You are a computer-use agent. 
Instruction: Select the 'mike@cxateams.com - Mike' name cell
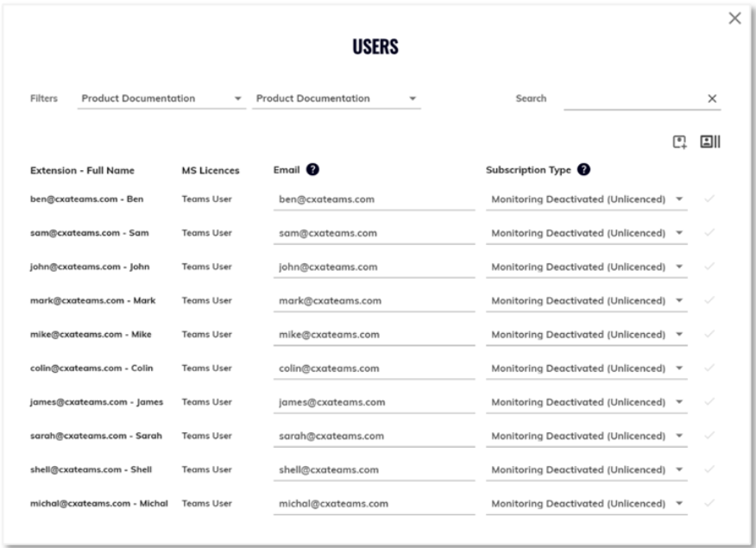91,335
